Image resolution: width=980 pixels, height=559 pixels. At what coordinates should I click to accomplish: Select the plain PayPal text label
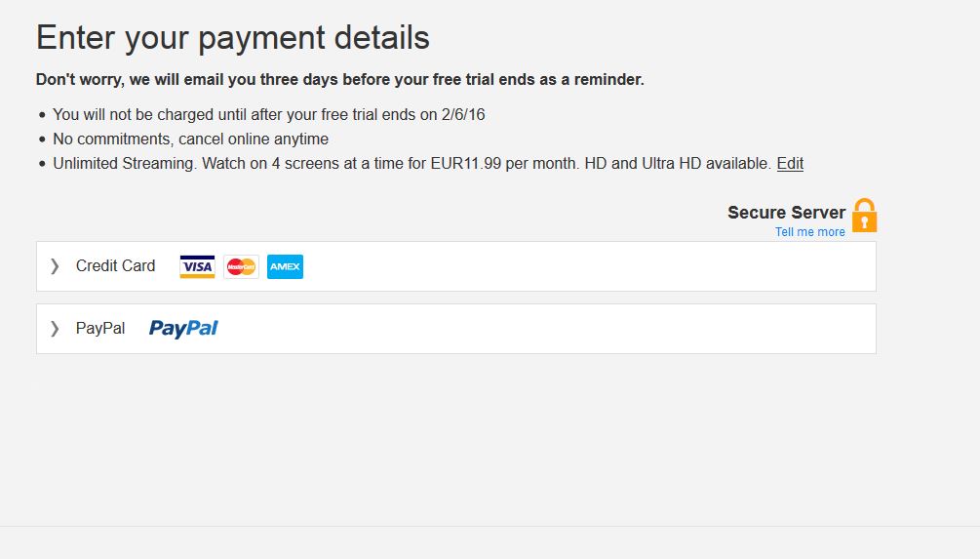point(100,328)
